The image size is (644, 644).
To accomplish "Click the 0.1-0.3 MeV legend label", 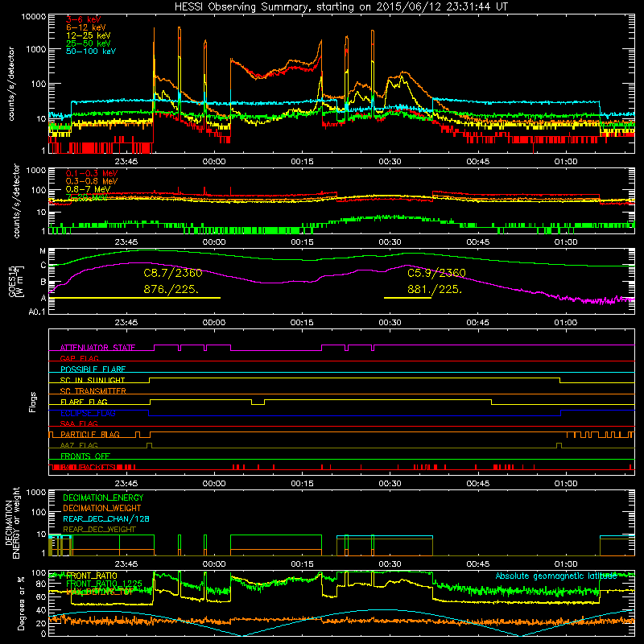I will (x=92, y=173).
